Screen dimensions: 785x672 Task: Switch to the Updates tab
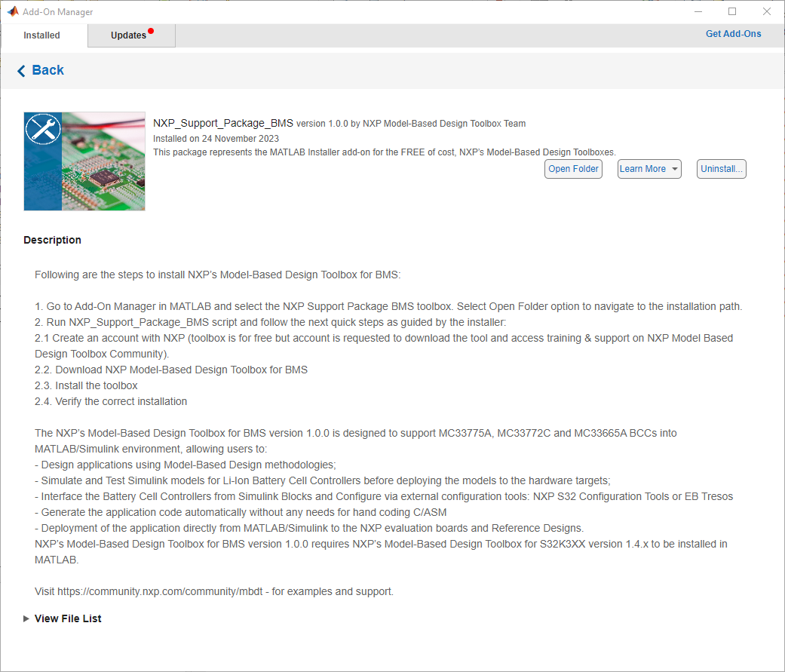128,35
